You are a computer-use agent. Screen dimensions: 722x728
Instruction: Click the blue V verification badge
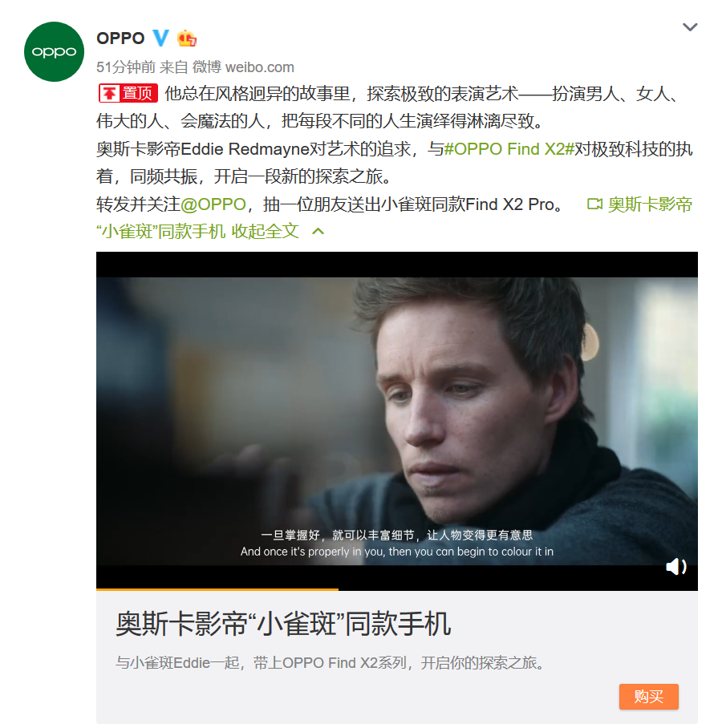coord(160,38)
